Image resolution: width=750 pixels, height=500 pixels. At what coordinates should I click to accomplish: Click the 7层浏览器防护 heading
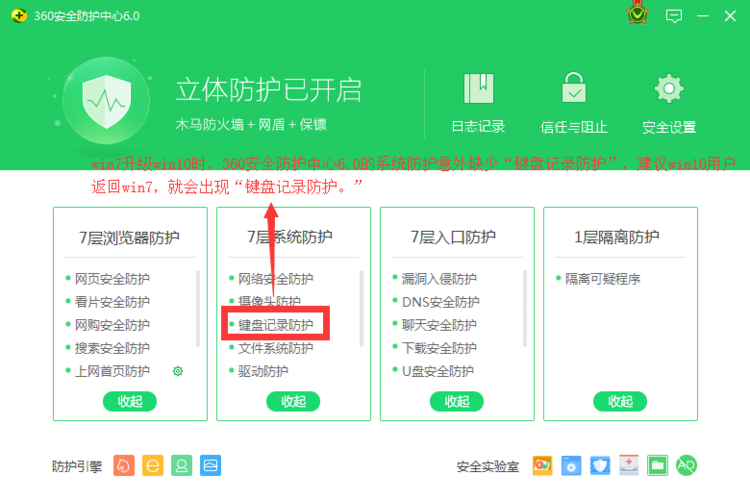tap(129, 237)
